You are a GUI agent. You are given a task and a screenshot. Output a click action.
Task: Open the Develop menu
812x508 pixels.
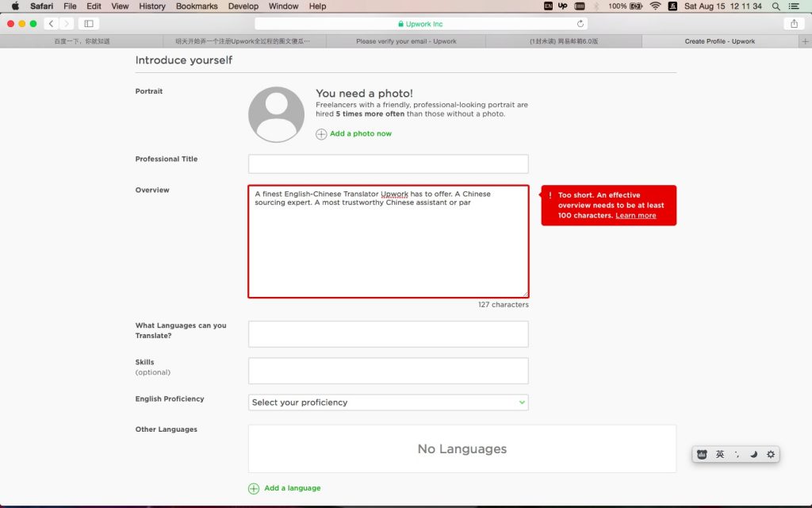click(x=243, y=6)
